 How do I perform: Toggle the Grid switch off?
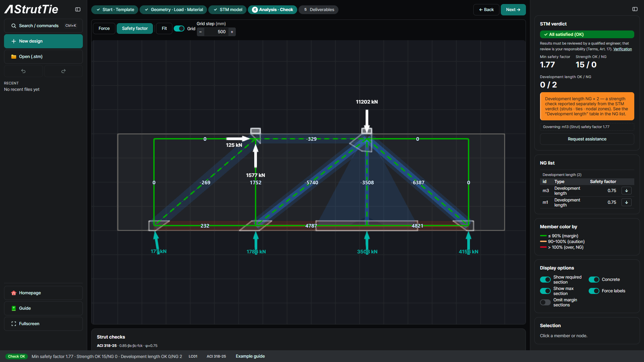tap(179, 28)
